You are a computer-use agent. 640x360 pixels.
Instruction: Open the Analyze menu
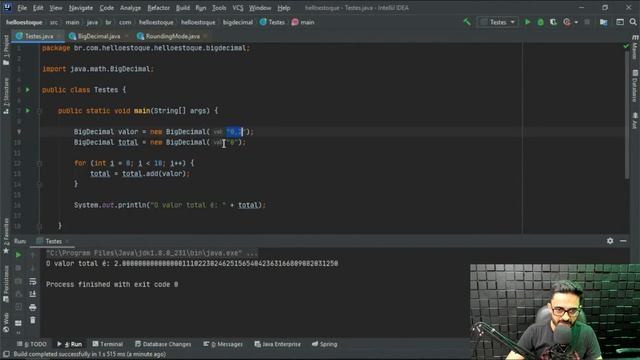click(130, 8)
